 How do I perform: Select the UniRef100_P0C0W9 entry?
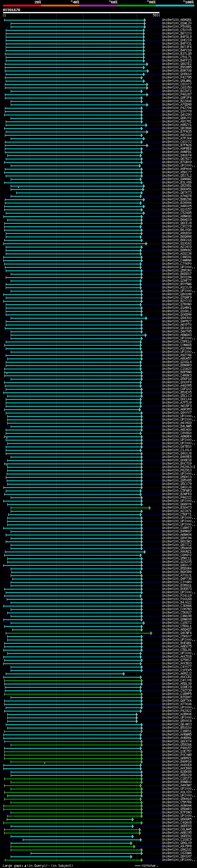(x=176, y=755)
